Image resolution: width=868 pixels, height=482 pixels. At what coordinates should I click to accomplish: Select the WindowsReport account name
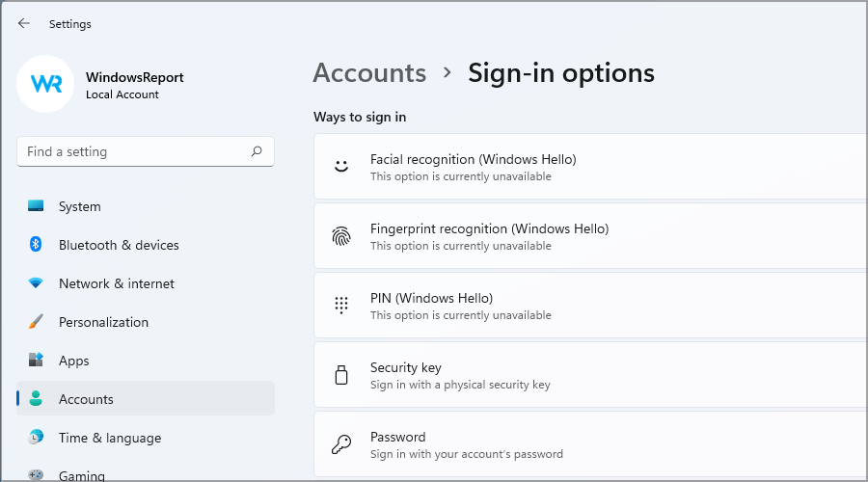(x=134, y=77)
